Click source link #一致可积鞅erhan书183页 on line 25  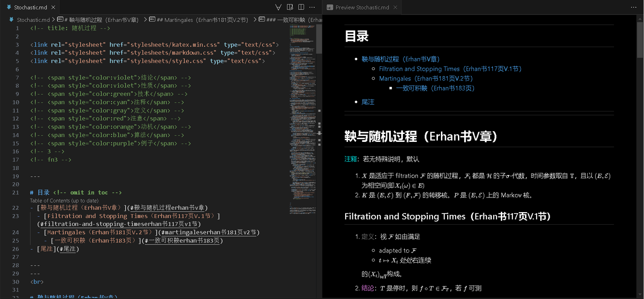[182, 240]
